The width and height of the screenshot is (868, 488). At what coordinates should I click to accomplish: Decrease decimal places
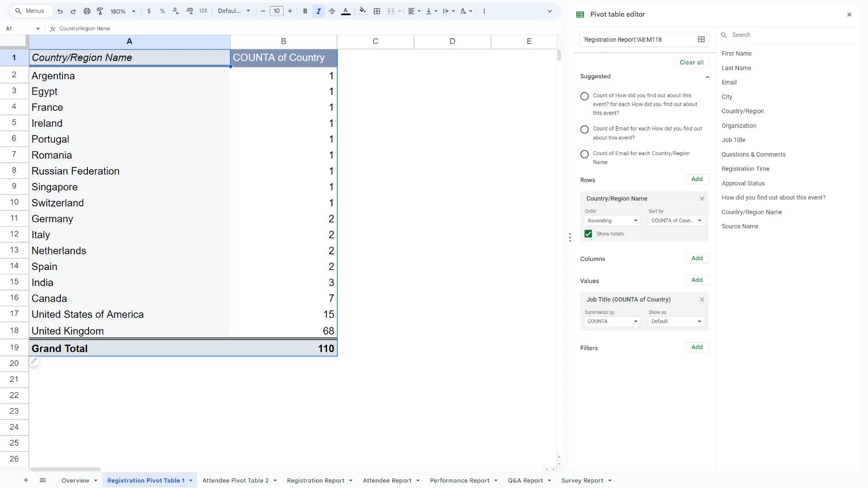[x=176, y=11]
